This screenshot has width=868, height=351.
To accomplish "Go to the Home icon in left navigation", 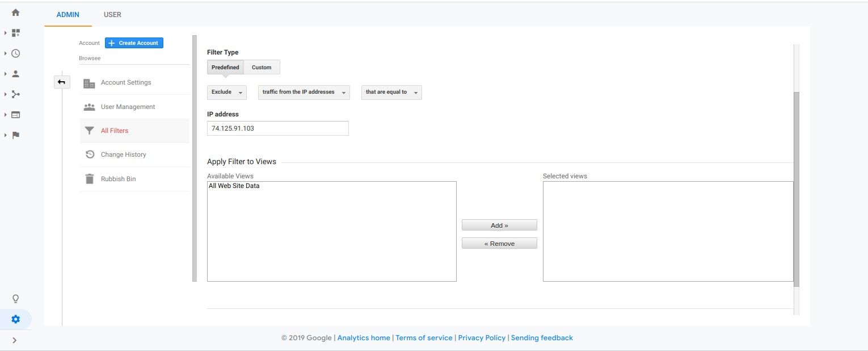I will pos(16,12).
